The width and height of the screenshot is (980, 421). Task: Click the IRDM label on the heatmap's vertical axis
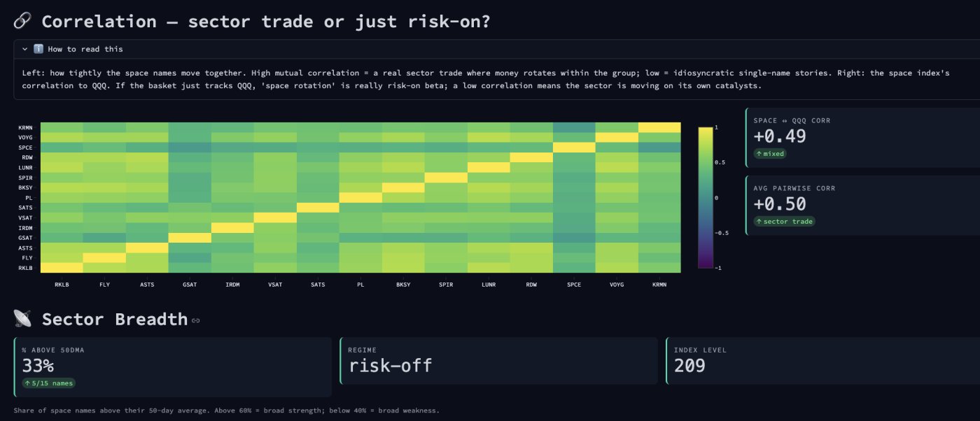(x=26, y=228)
